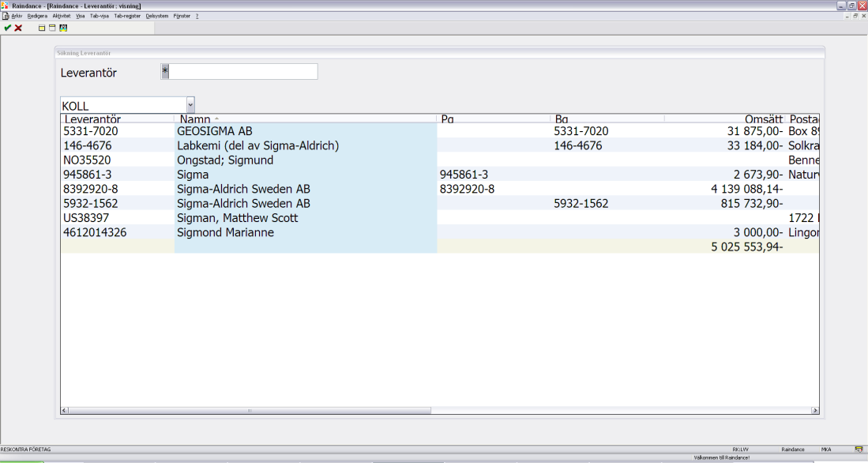Screen dimensions: 868x463
Task: Open the Tab-visa menu
Action: 100,16
